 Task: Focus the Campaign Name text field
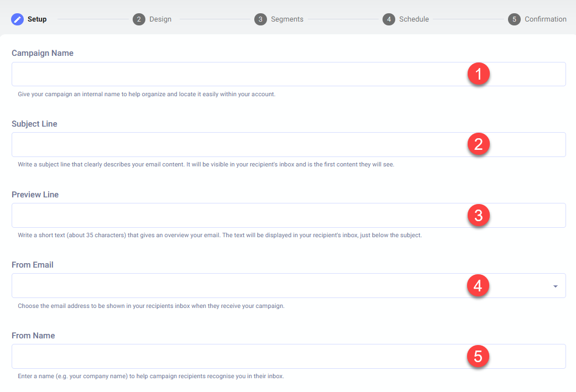(232, 74)
